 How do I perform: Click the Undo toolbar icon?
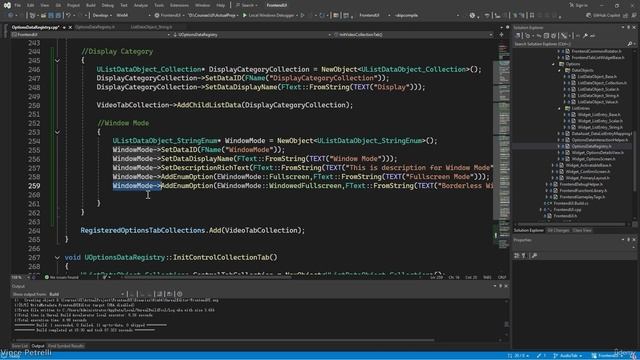tap(68, 16)
